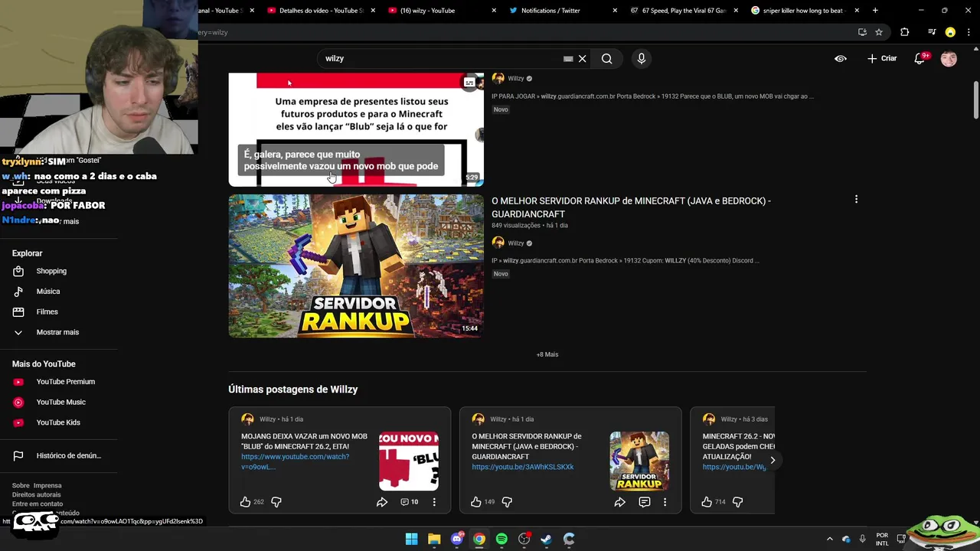Open Spotify from the taskbar
Viewport: 980px width, 551px height.
tap(501, 539)
